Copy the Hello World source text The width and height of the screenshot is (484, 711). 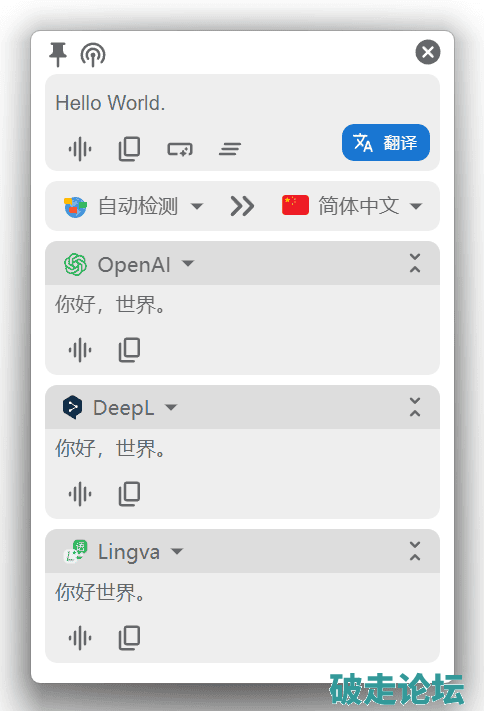click(x=129, y=149)
